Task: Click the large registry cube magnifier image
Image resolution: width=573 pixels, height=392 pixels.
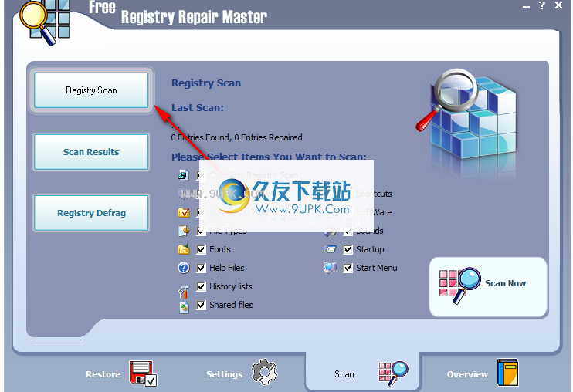Action: point(467,115)
